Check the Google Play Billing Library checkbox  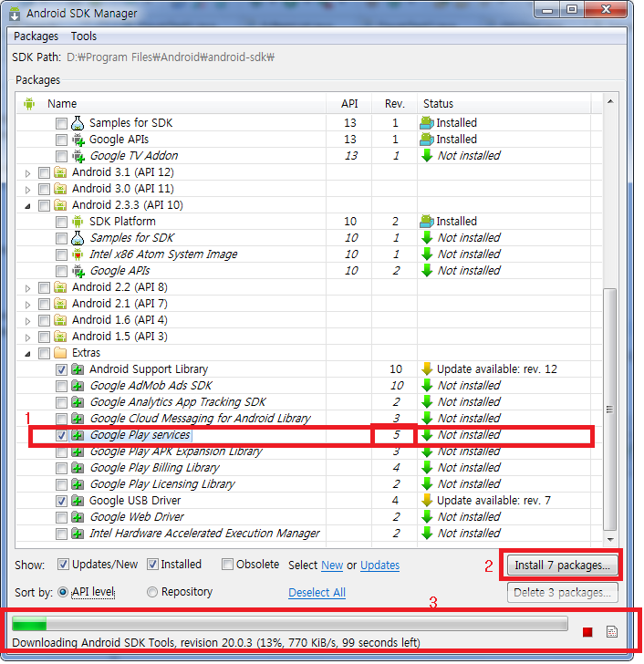click(61, 469)
